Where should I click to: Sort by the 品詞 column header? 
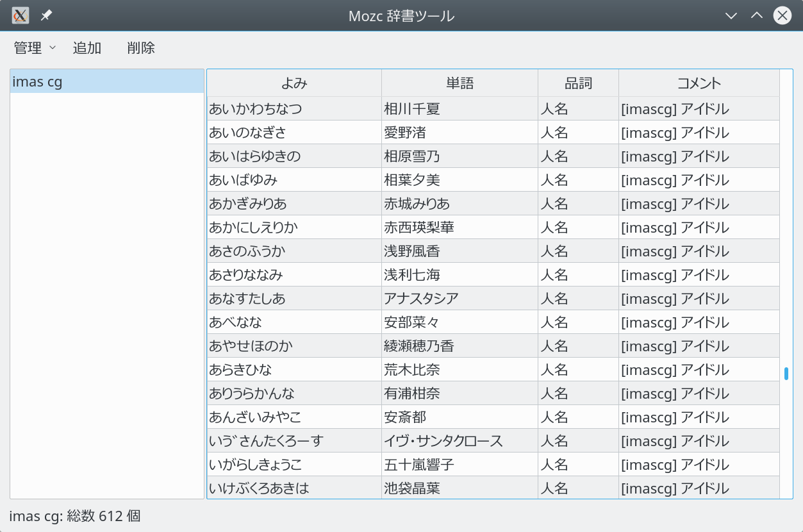click(579, 83)
